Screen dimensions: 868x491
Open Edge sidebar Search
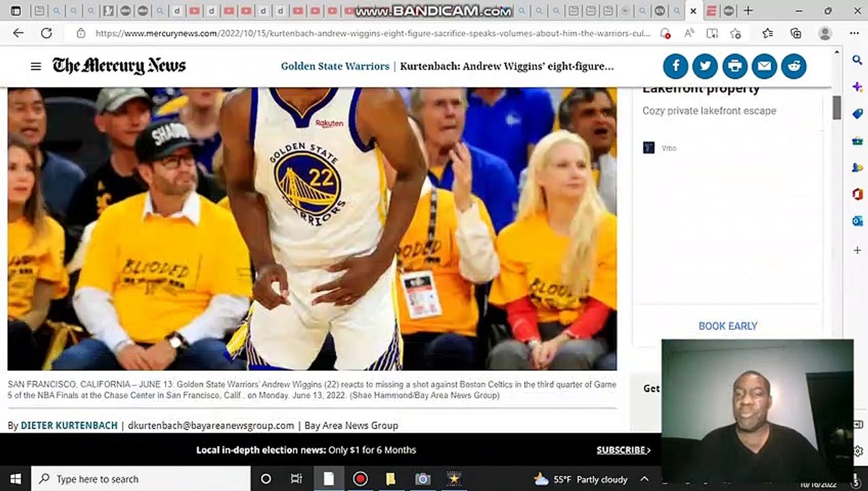click(x=857, y=60)
